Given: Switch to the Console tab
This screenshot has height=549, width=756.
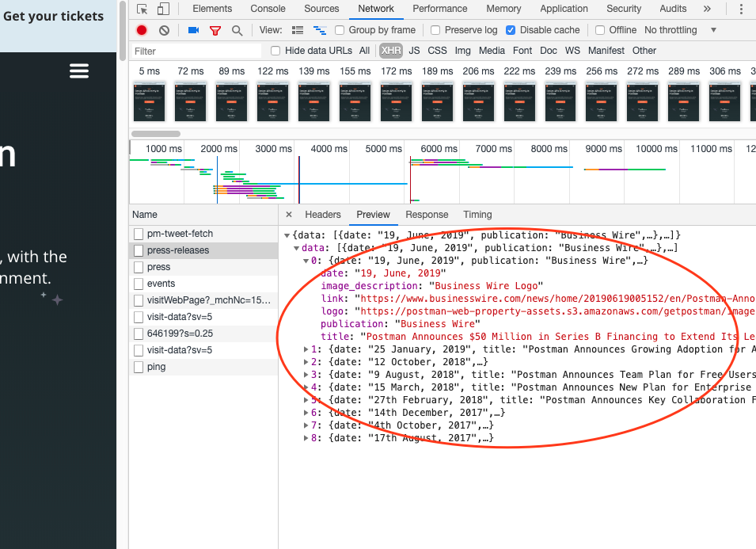Looking at the screenshot, I should 268,9.
